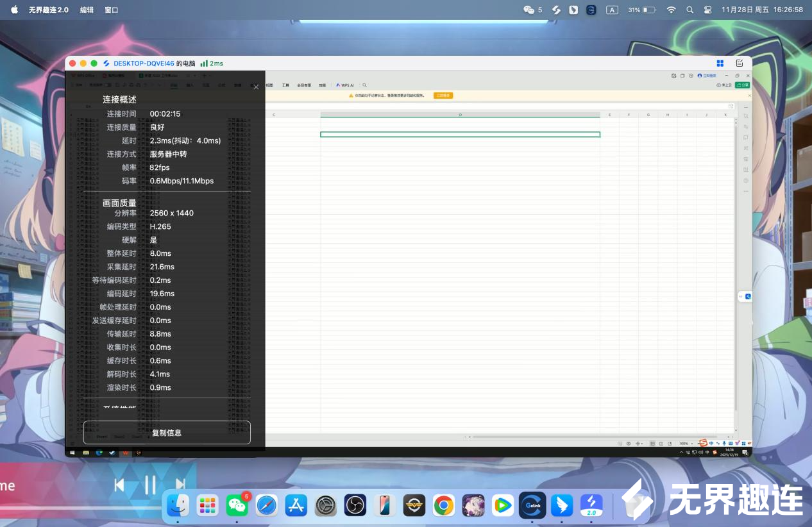812x527 pixels.
Task: Open Spotlight search in the menu bar
Action: 689,10
